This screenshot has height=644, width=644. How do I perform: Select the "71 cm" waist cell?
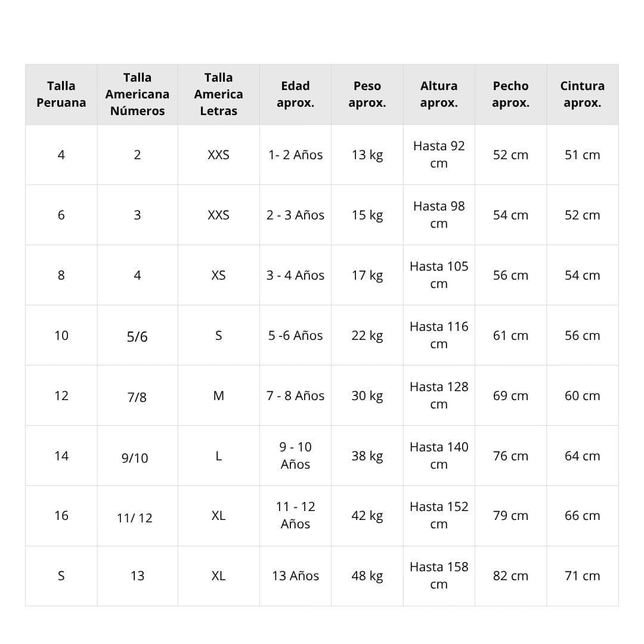click(x=582, y=576)
